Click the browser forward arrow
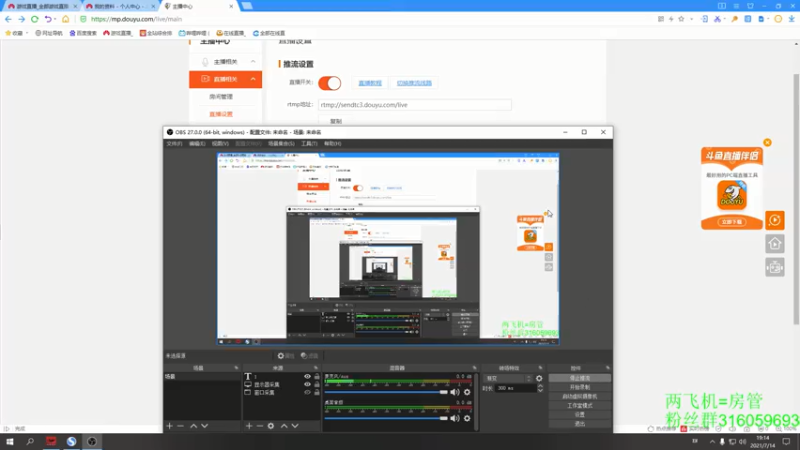Screen dimensions: 800x450 coord(21,19)
